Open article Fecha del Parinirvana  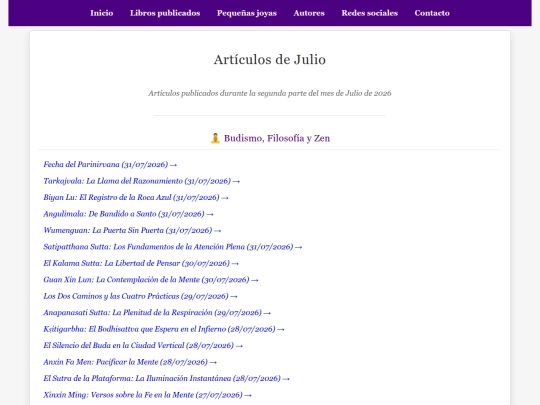pos(110,165)
